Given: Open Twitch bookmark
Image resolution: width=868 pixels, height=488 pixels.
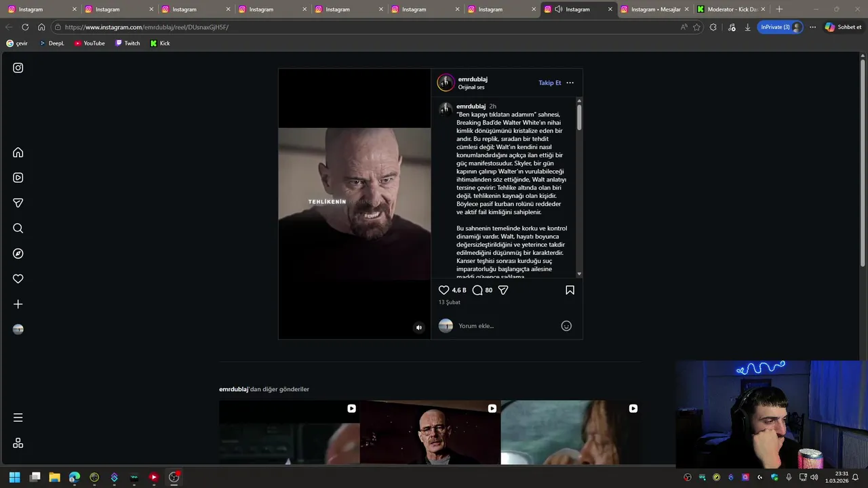Looking at the screenshot, I should (127, 43).
